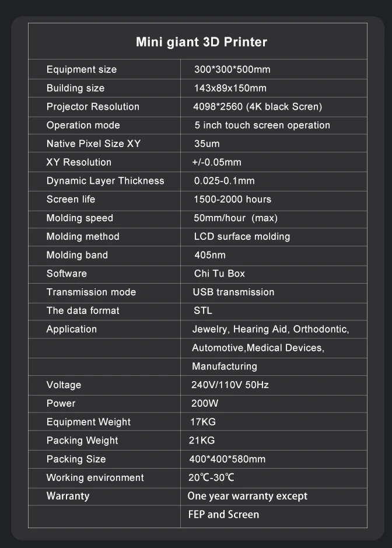Click the 240V/110V 50Hz voltage value

[230, 385]
